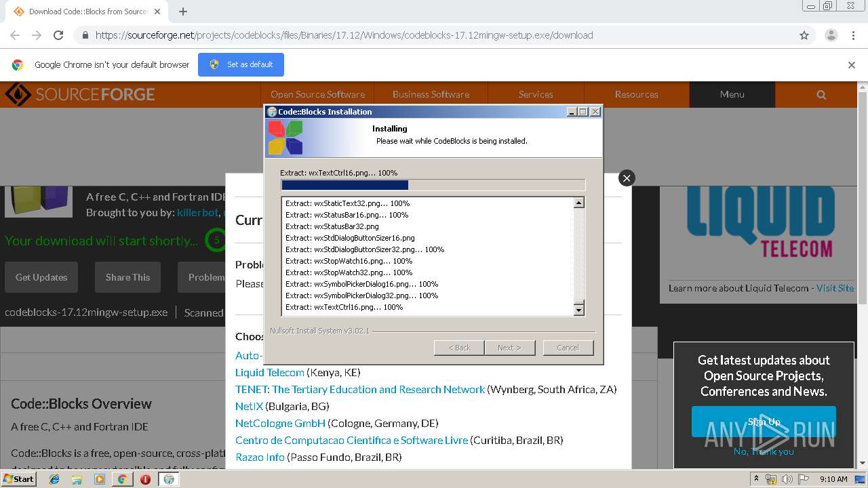Click the Get Updates button
The height and width of the screenshot is (488, 868).
(x=41, y=277)
